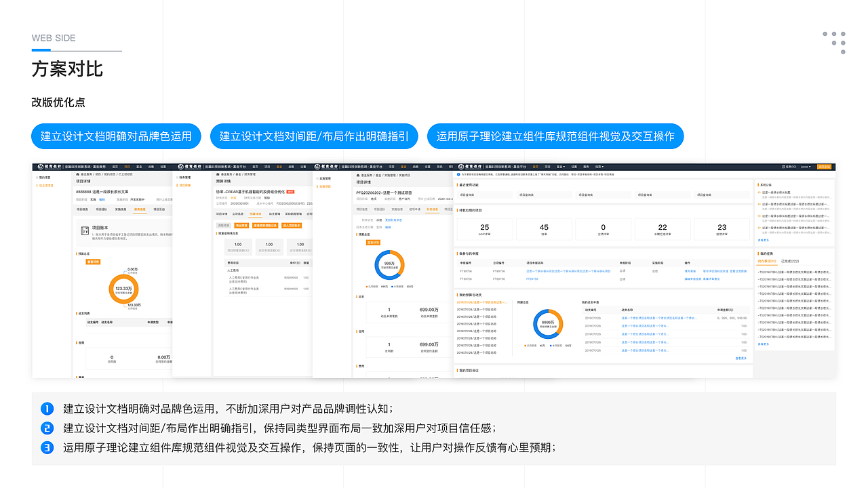
Task: Click the 方案对比 slide title
Action: (x=67, y=69)
